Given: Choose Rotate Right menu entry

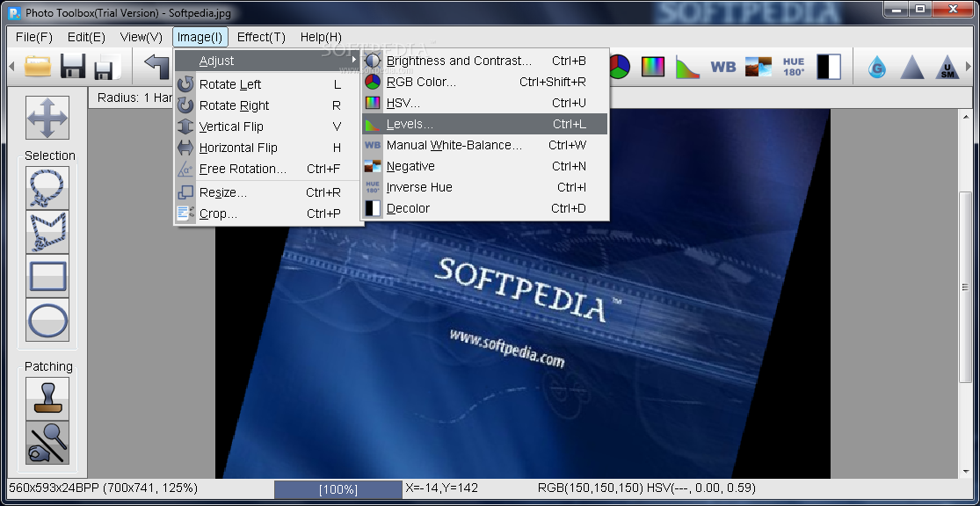Looking at the screenshot, I should 268,105.
